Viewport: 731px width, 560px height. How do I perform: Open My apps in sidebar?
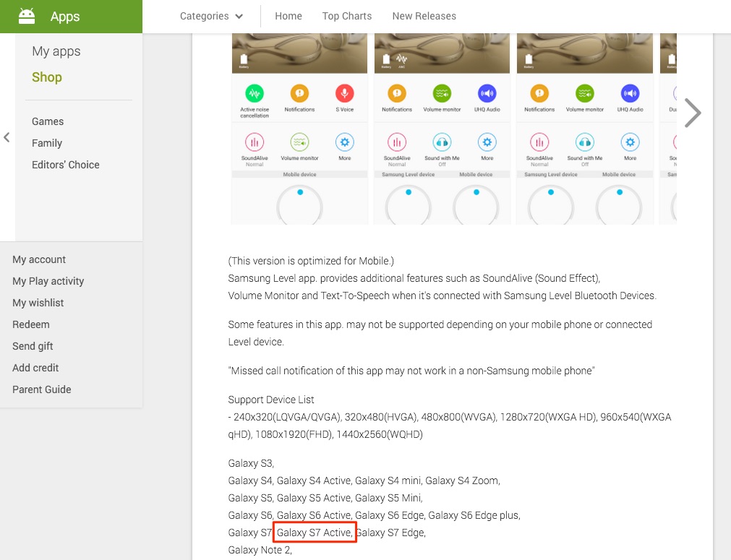pos(56,51)
